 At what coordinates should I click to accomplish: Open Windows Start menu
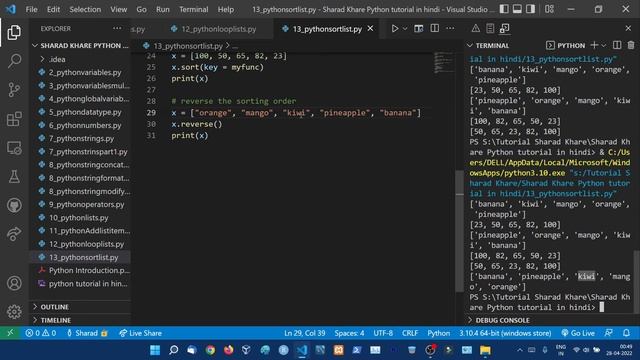pyautogui.click(x=155, y=350)
